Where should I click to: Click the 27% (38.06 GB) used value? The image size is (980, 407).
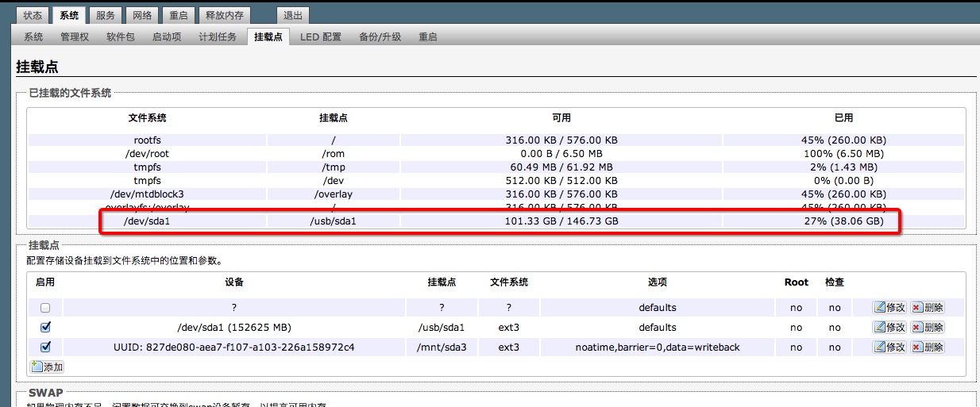pos(843,221)
